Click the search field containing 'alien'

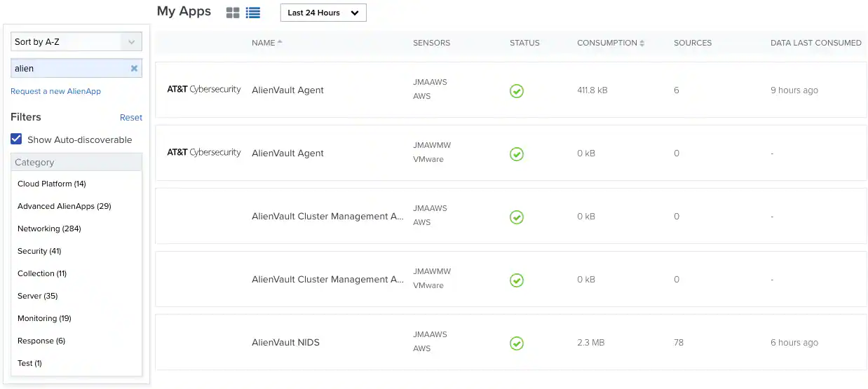(x=70, y=69)
